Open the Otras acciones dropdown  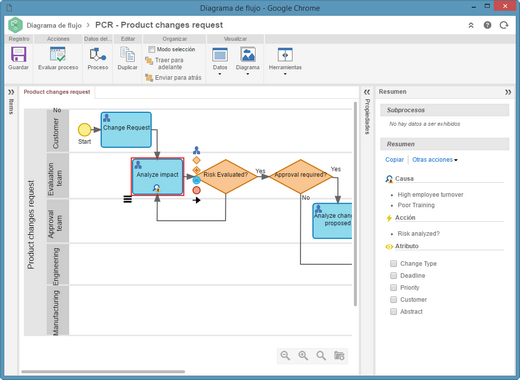435,160
